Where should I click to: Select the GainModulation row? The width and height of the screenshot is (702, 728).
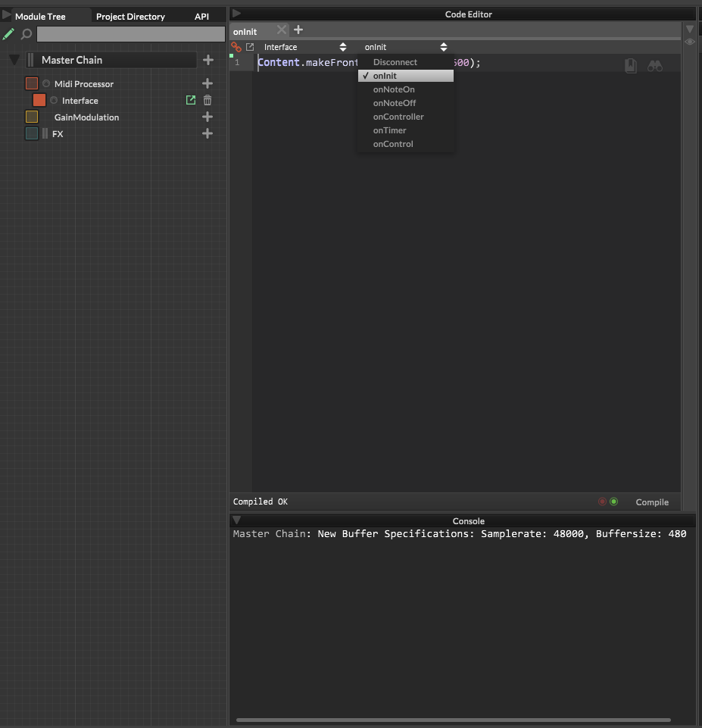pos(86,117)
